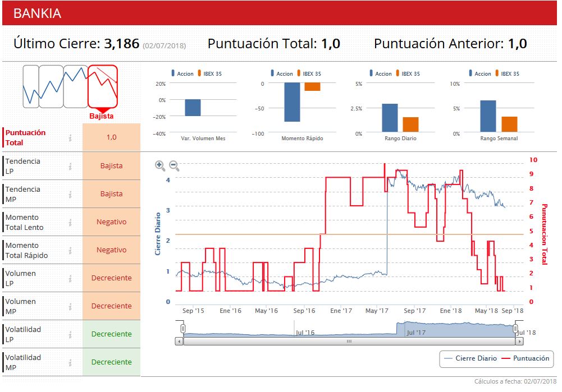This screenshot has height=392, width=562.
Task: Zoom out the chart with the minus magnifier
Action: coord(174,165)
